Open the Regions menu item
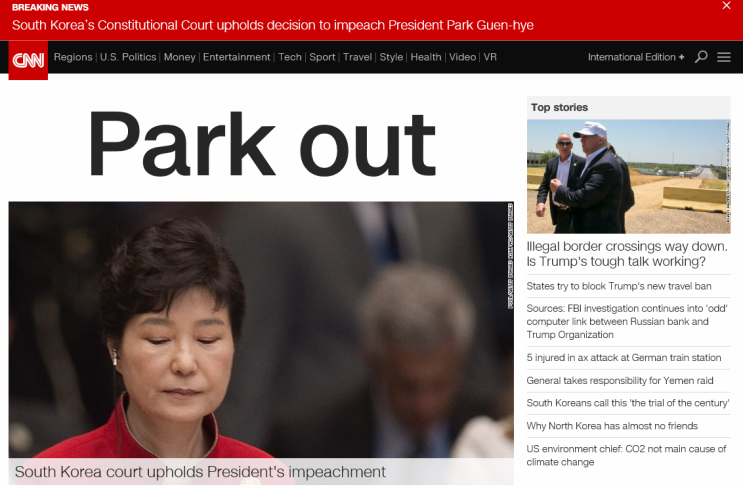This screenshot has height=489, width=743. (73, 57)
